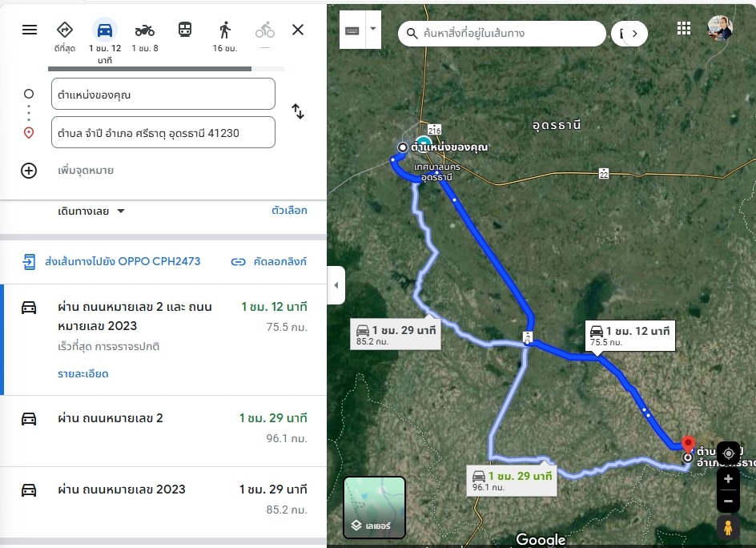Open the เลเยอร์ layers thumbnail
Screen dimensions: 756x548
pos(375,507)
